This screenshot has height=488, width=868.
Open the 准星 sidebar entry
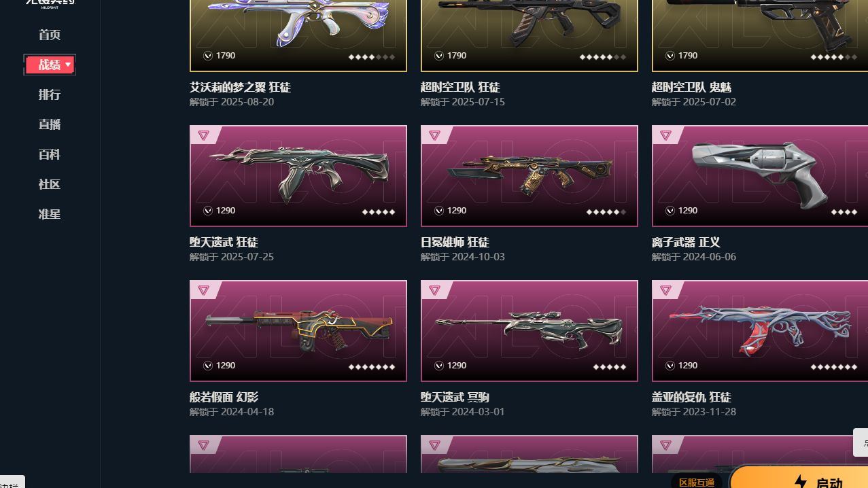click(x=50, y=214)
